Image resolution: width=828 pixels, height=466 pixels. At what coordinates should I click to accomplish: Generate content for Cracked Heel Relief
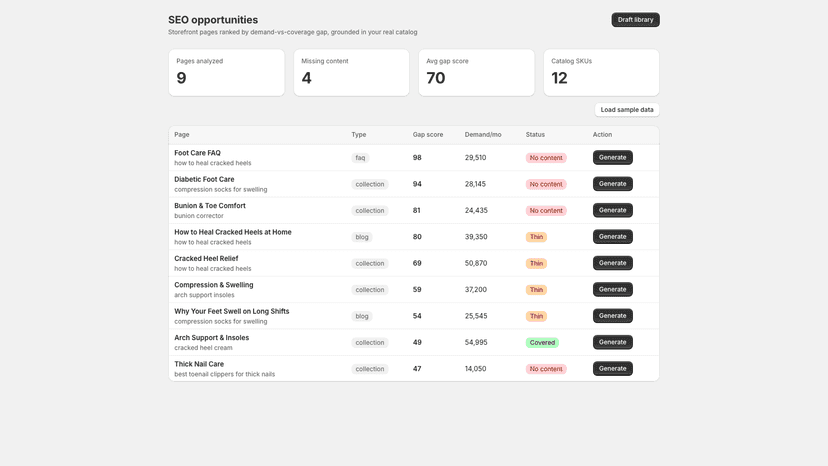point(613,263)
